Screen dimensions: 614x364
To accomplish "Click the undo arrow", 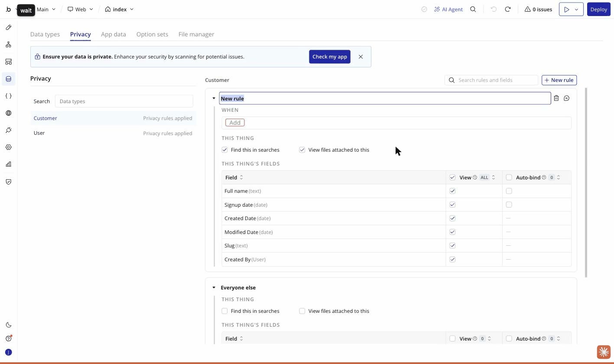I will (x=493, y=9).
